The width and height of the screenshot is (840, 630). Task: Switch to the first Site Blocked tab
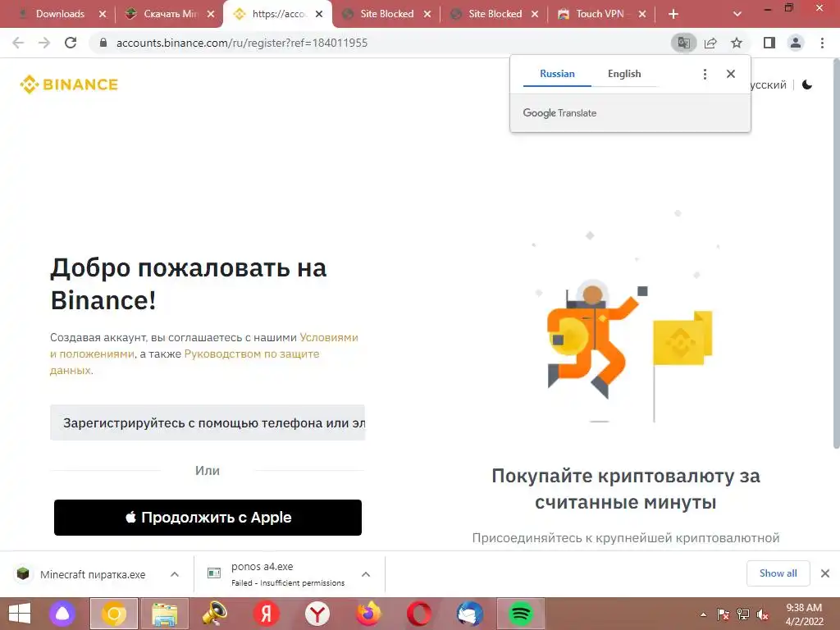(x=386, y=14)
